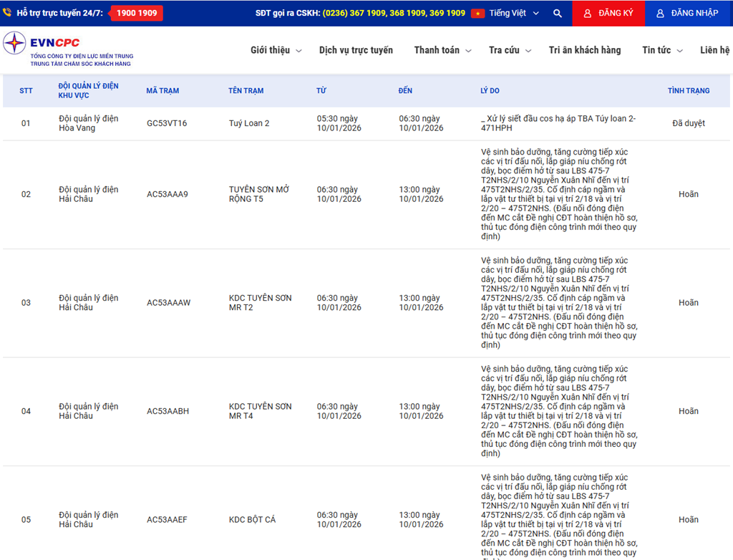Click the user icon in ĐĂNG NHẬP
The width and height of the screenshot is (733, 560).
coord(660,14)
